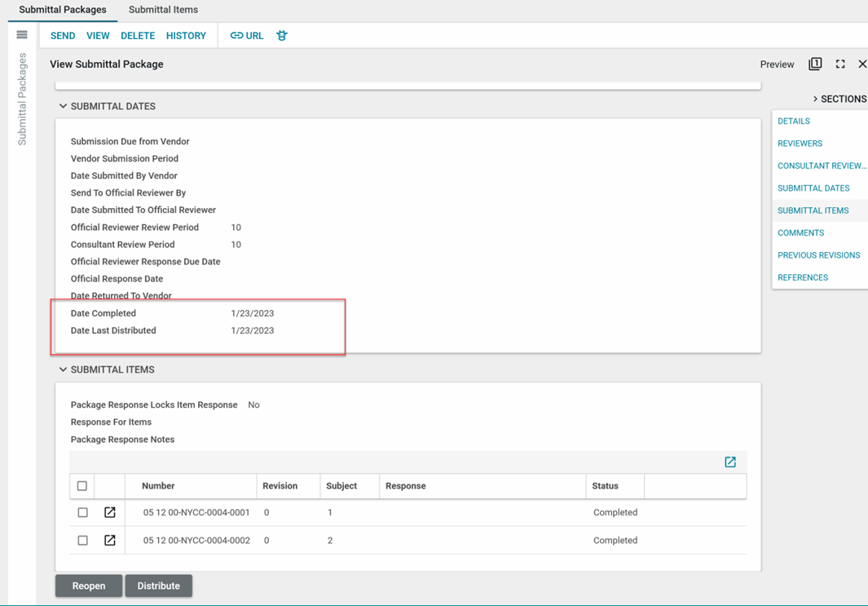Open item 05 12 00-NYCC-0004-0002 via its icon

(x=110, y=541)
